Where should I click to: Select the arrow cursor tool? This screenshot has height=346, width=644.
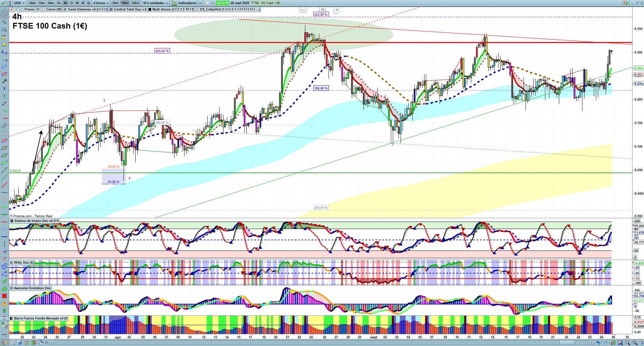4,15
